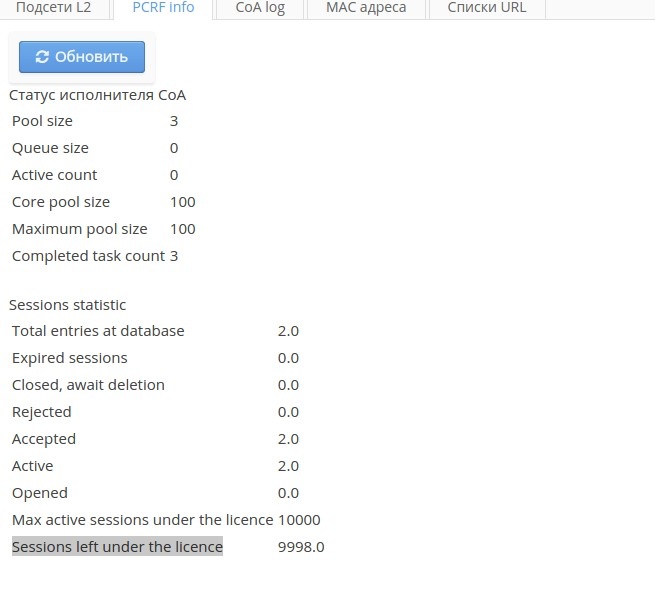Switch to the Подсети L2 tab
The width and height of the screenshot is (655, 589).
53,8
